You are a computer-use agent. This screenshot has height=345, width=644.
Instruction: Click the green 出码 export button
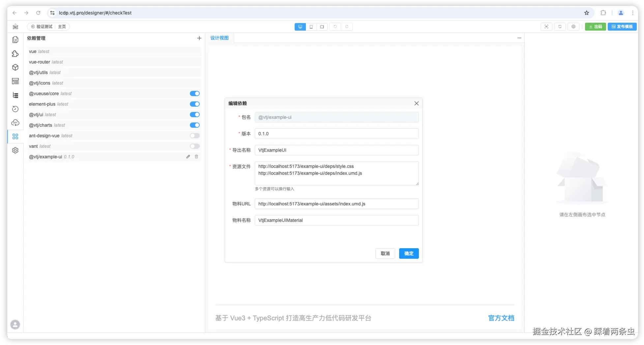[595, 27]
